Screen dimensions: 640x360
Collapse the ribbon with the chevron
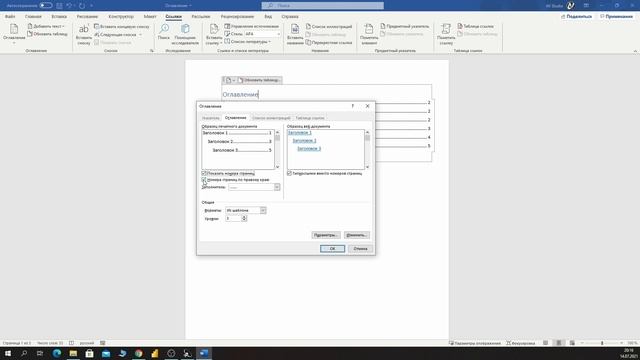[x=635, y=51]
